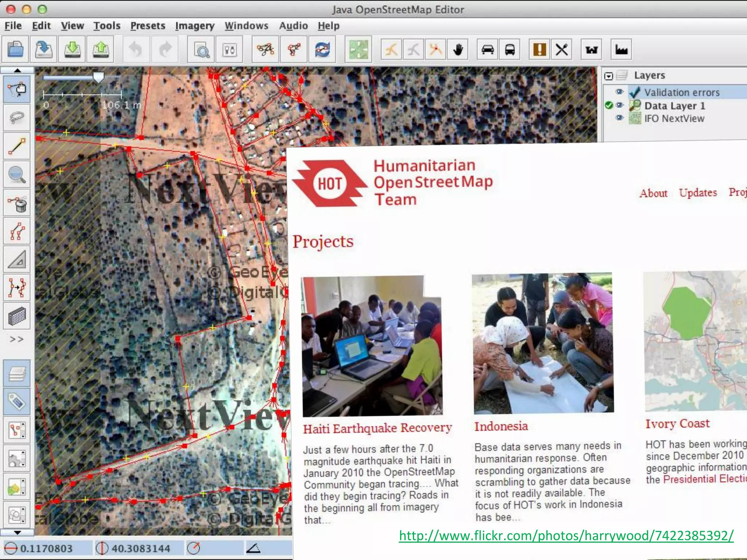Toggle visibility of Validation errors layer
Image resolution: width=747 pixels, height=560 pixels.
619,92
